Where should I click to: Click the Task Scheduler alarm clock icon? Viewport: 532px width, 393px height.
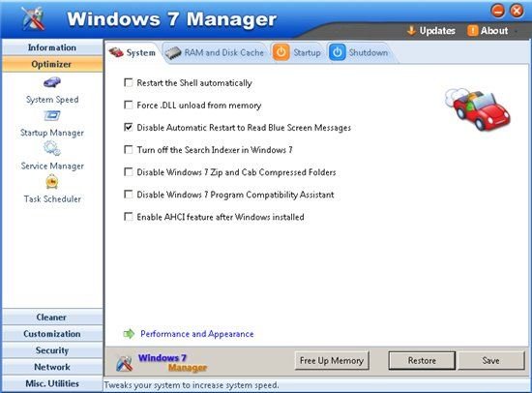[x=52, y=182]
